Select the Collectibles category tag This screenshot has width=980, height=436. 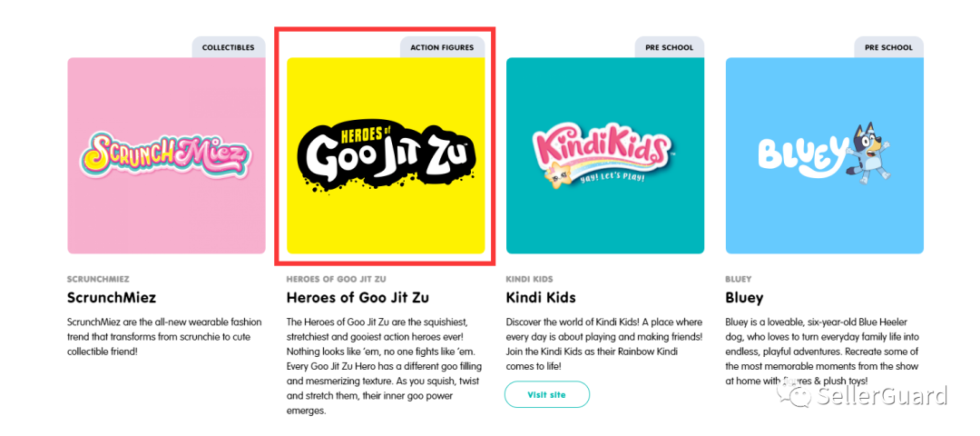(x=228, y=47)
